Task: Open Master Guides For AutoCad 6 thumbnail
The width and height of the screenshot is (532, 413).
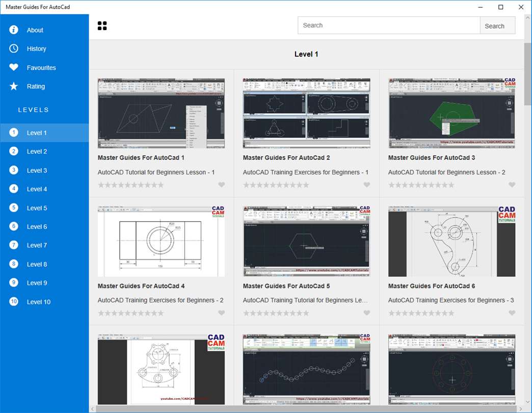Action: 451,241
